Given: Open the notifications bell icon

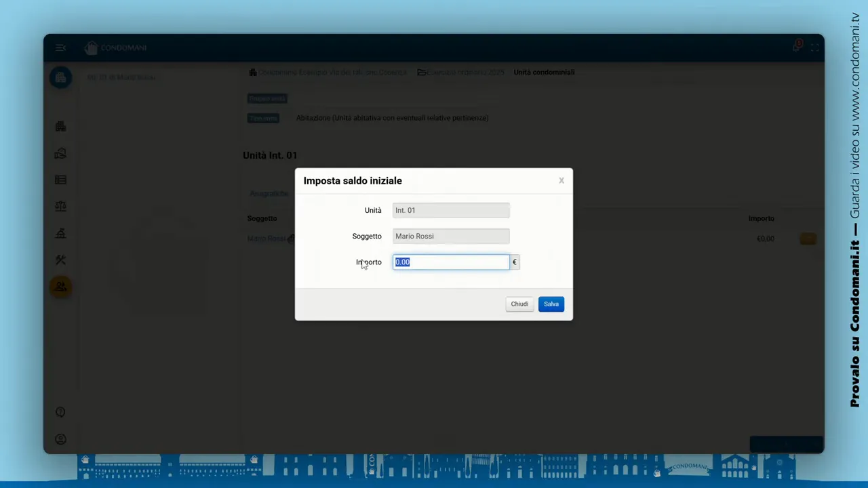Looking at the screenshot, I should click(x=797, y=47).
